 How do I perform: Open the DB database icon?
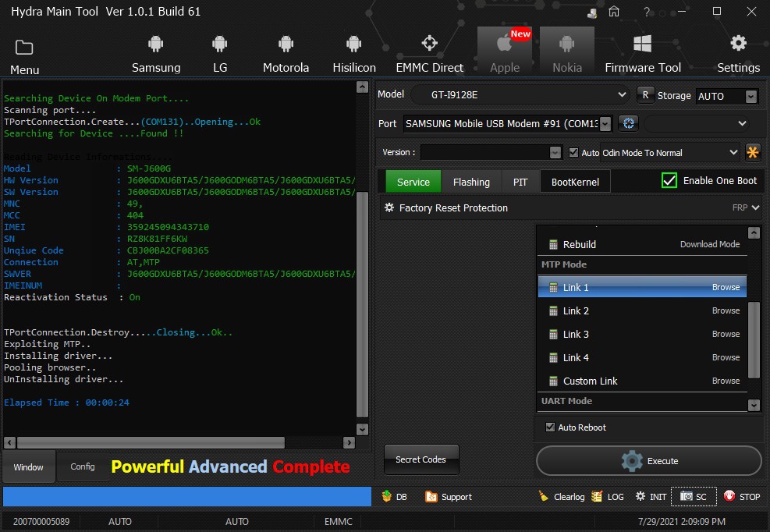tap(386, 496)
